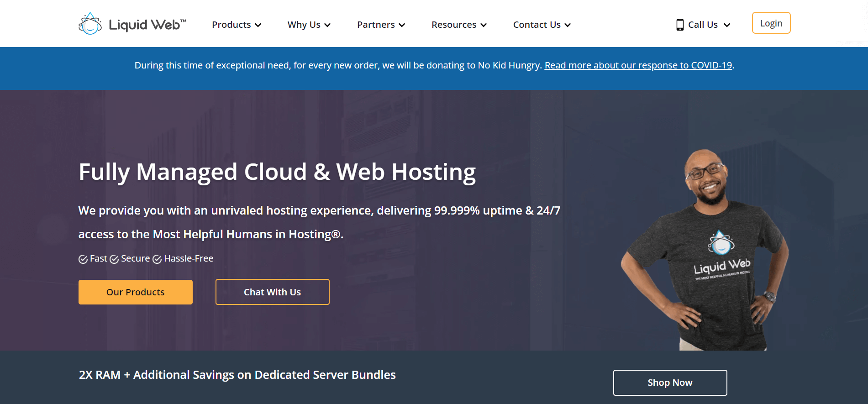This screenshot has width=868, height=404.
Task: Click the Login button
Action: tap(771, 23)
